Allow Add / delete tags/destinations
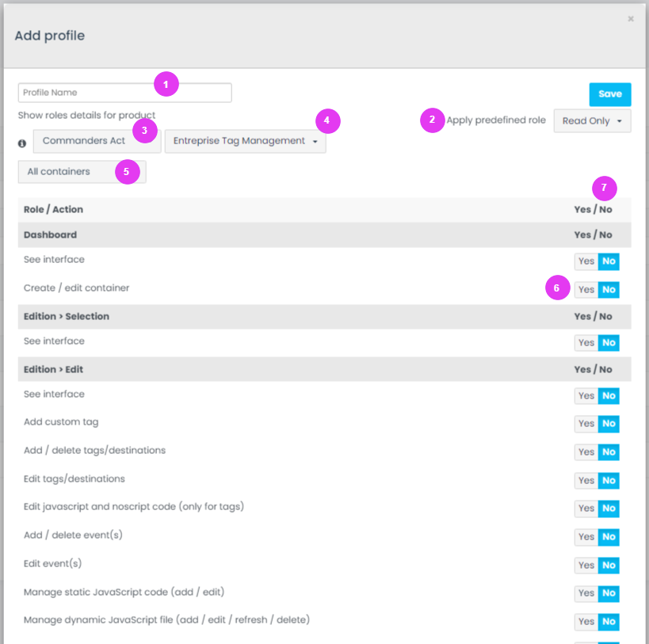This screenshot has width=649, height=644. [586, 452]
